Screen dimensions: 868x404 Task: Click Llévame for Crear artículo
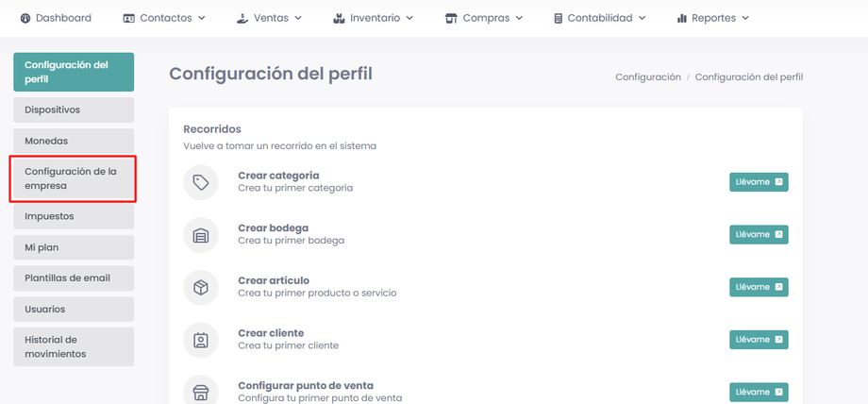click(x=759, y=287)
